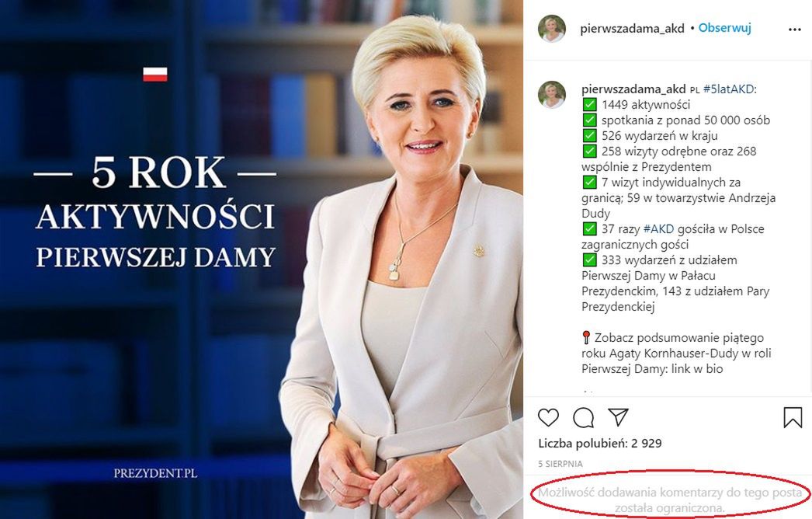Click the Polish flag in the image
Viewport: 812px width, 519px height.
(155, 74)
